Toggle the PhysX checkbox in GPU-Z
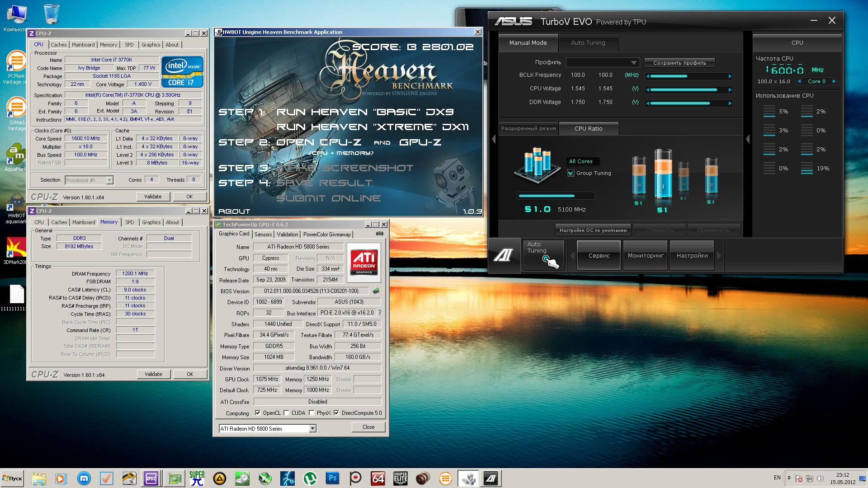868x488 pixels. 311,413
